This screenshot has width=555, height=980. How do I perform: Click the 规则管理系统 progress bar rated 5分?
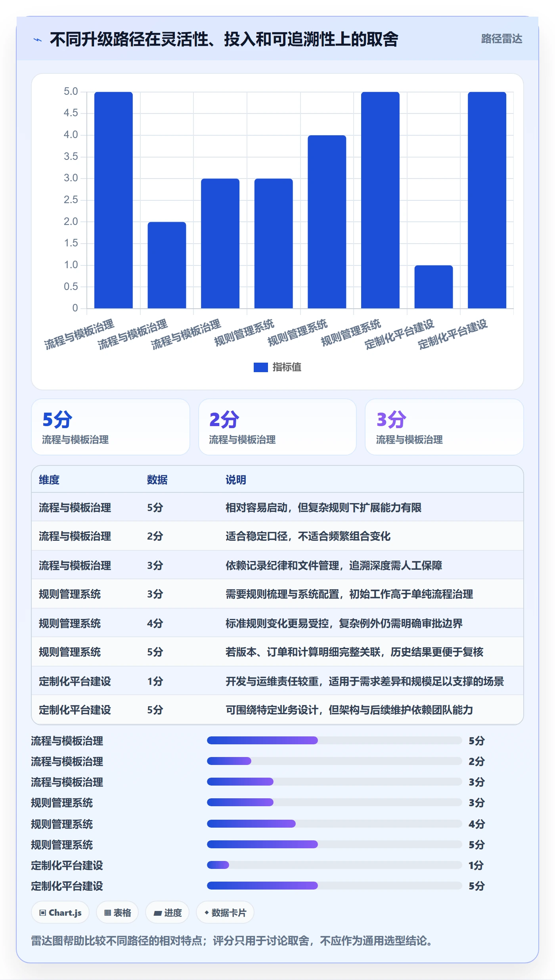(x=335, y=844)
